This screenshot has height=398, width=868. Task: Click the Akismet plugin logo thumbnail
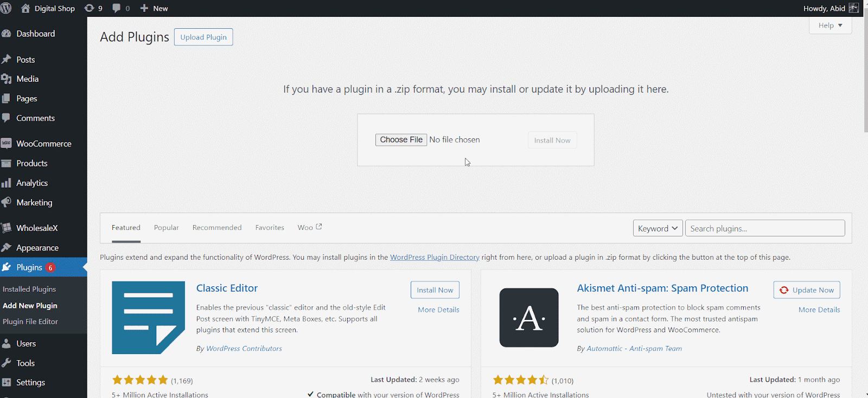click(x=529, y=318)
